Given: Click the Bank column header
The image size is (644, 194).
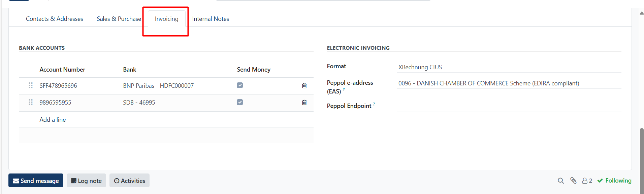Looking at the screenshot, I should pyautogui.click(x=130, y=70).
